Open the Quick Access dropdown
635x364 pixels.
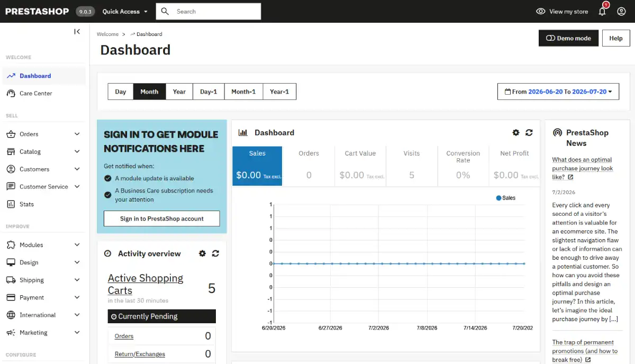pyautogui.click(x=125, y=11)
